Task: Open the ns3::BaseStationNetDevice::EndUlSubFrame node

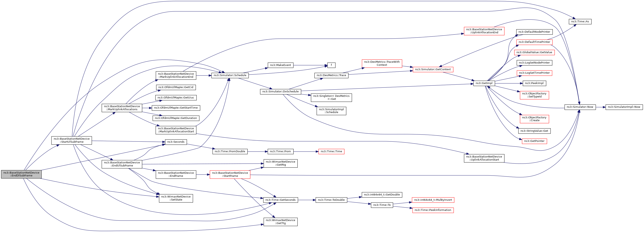Action: (122, 164)
